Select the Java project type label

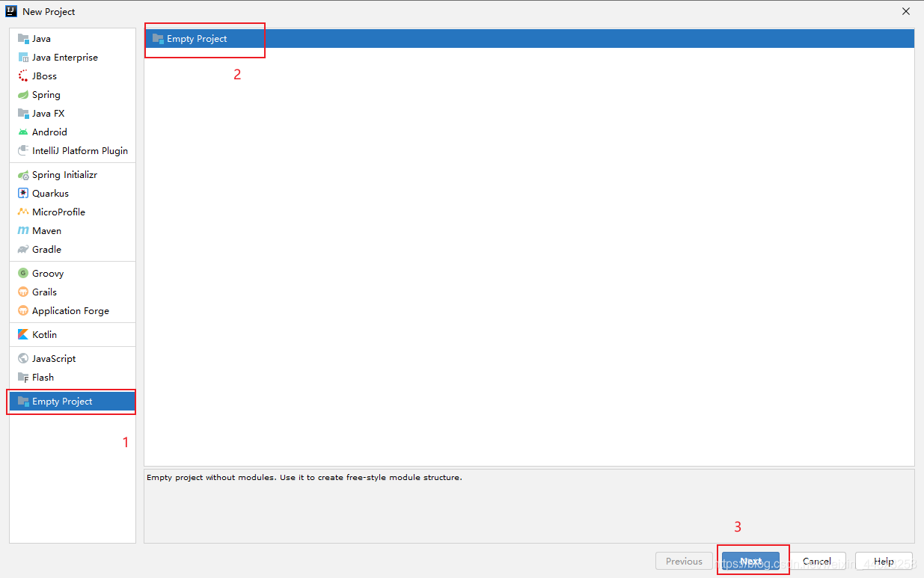[41, 38]
